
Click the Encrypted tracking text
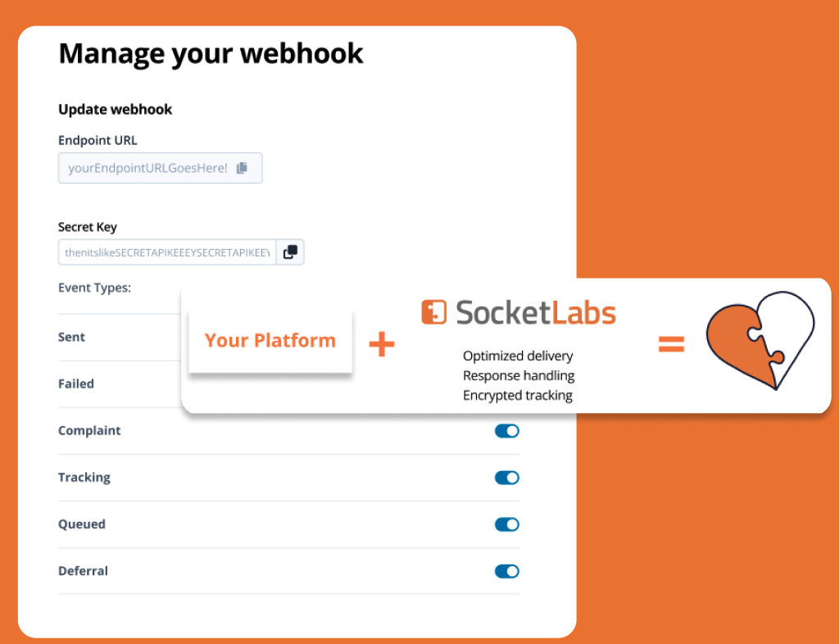pyautogui.click(x=518, y=395)
